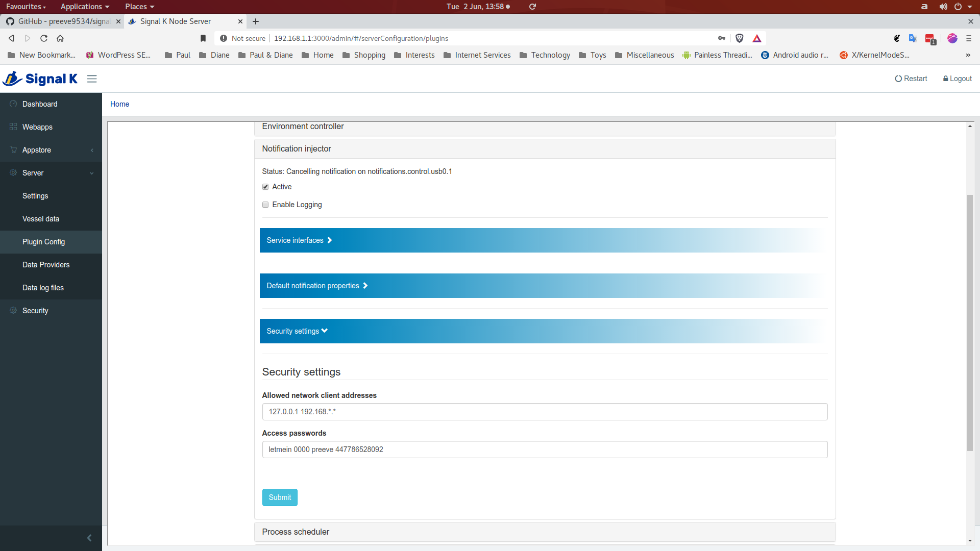Collapse the Security settings section
The height and width of the screenshot is (551, 980).
click(x=297, y=330)
